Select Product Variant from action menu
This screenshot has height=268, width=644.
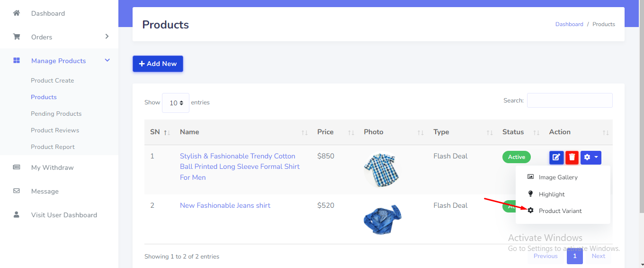(x=560, y=211)
